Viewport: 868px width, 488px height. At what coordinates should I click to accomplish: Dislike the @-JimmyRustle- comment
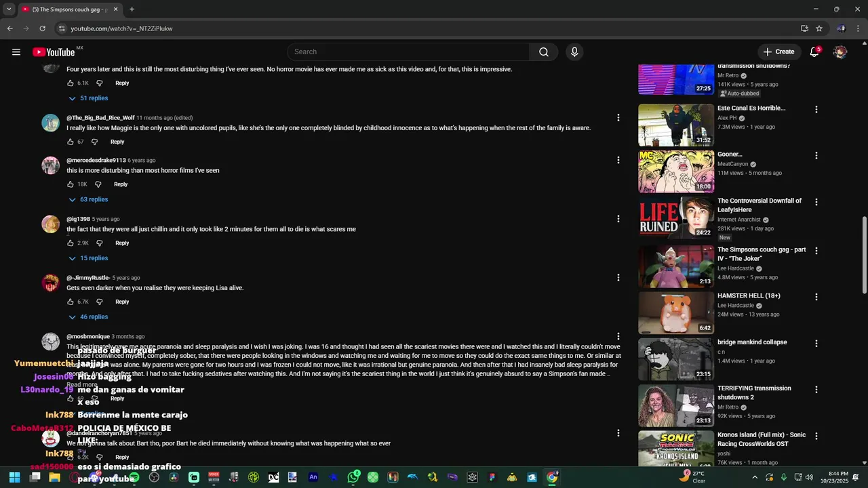point(99,302)
